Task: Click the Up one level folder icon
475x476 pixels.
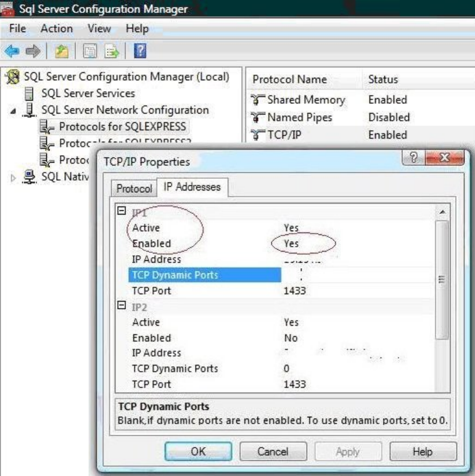Action: [62, 51]
